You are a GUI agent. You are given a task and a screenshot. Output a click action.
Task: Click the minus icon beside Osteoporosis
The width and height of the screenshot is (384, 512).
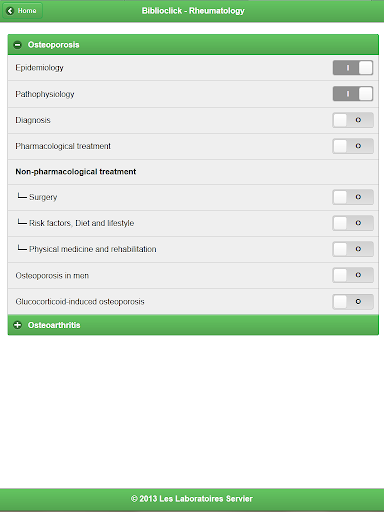pyautogui.click(x=18, y=45)
